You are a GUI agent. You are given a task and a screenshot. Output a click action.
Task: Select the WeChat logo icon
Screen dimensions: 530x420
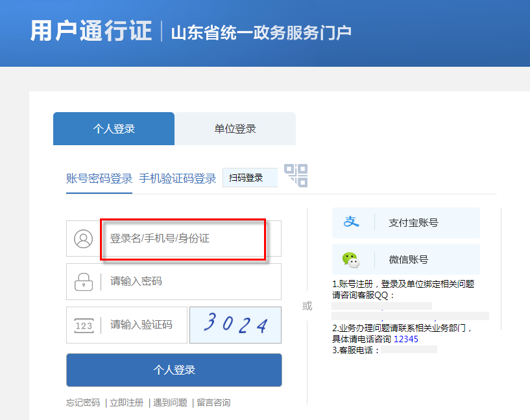(x=351, y=259)
